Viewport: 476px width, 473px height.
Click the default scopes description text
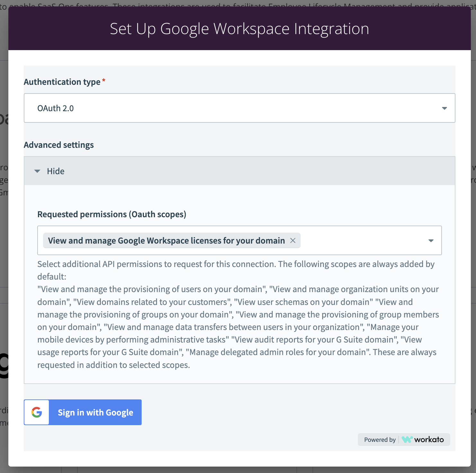238,314
